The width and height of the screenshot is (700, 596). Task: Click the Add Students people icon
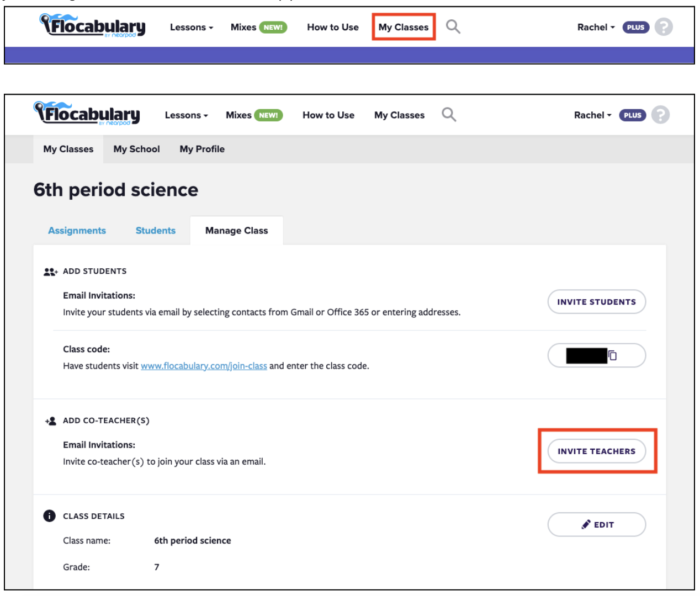point(50,272)
